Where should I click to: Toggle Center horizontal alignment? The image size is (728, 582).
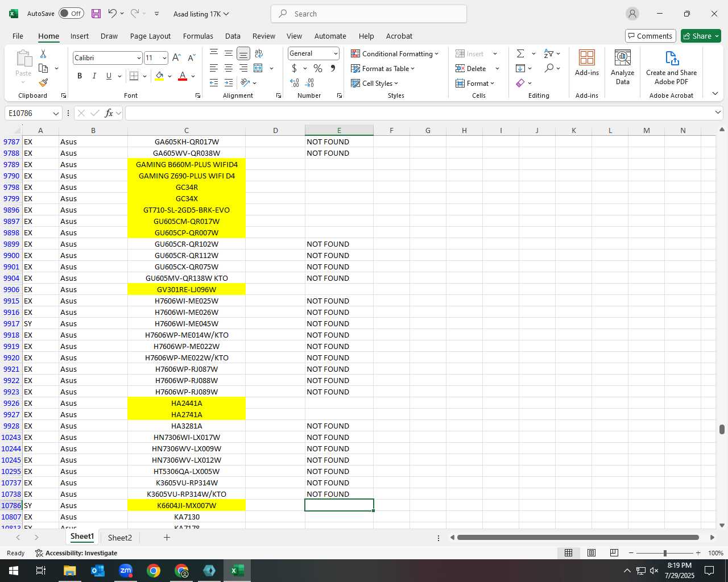pyautogui.click(x=229, y=68)
